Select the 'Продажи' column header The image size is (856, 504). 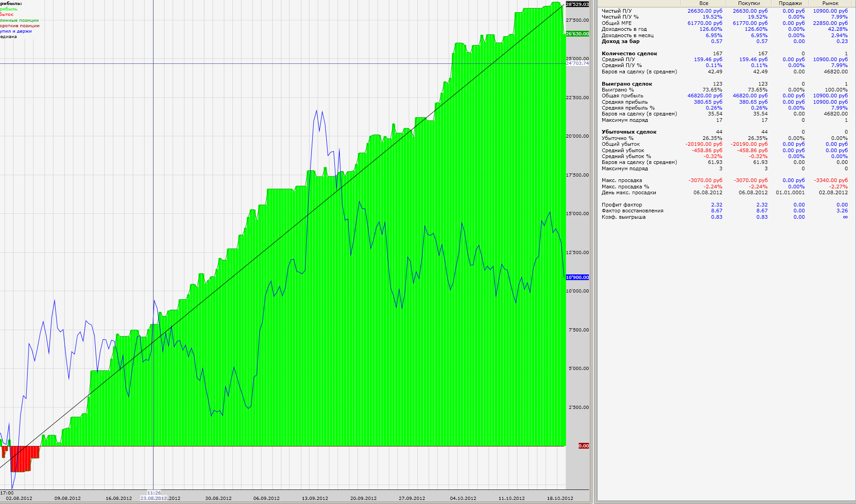(790, 3)
